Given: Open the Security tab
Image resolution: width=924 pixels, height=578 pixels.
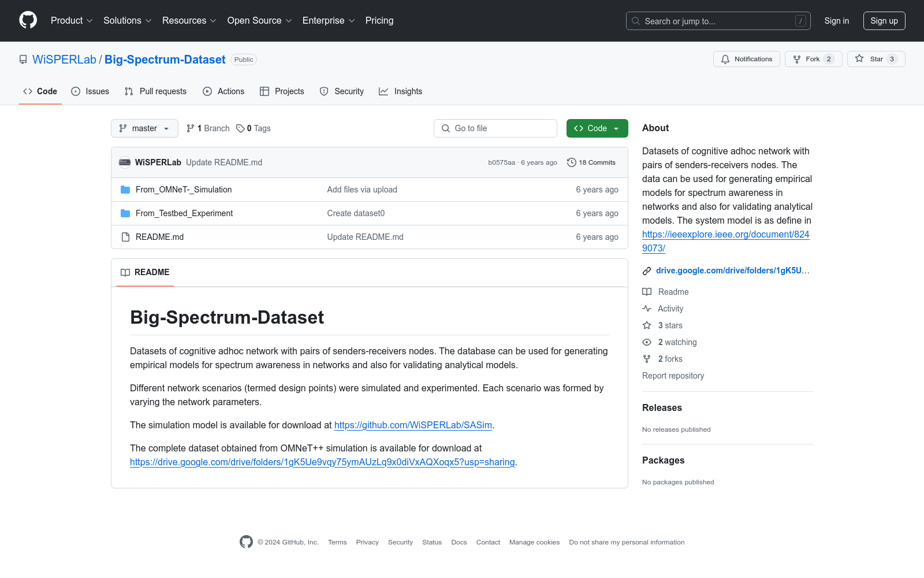Looking at the screenshot, I should click(x=342, y=91).
